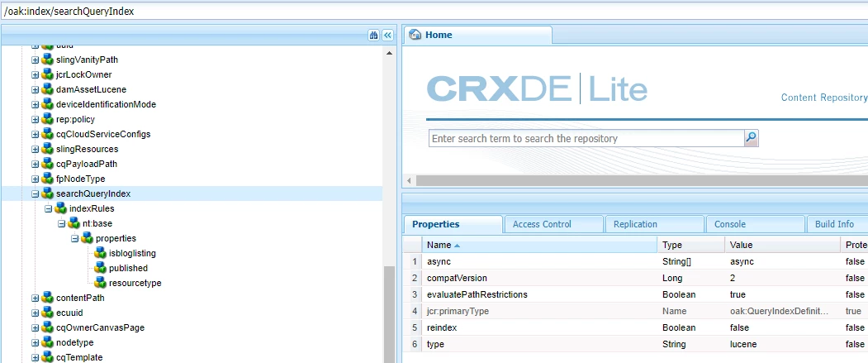Screen dimensions: 868x363
Task: Click the oak:QueryIndexDefinit… value cell
Action: coord(783,311)
